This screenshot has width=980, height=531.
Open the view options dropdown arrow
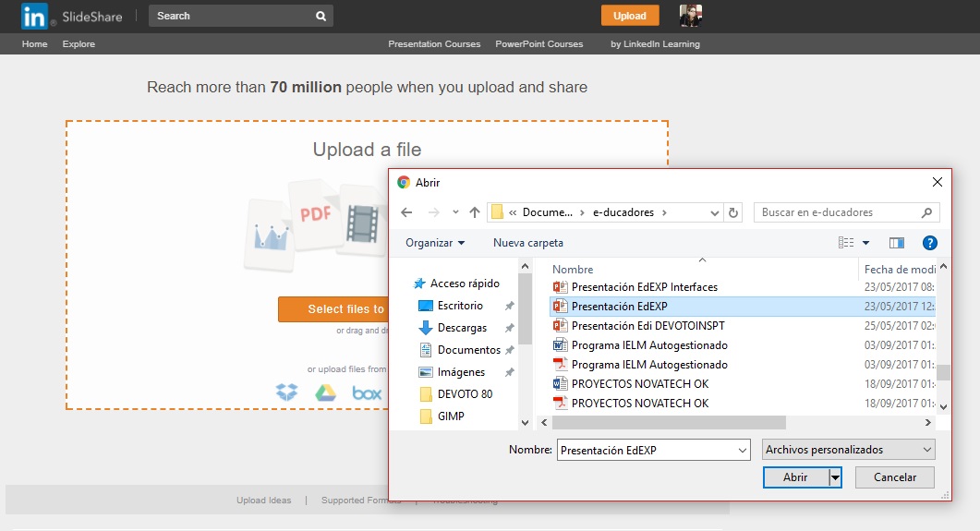point(865,243)
